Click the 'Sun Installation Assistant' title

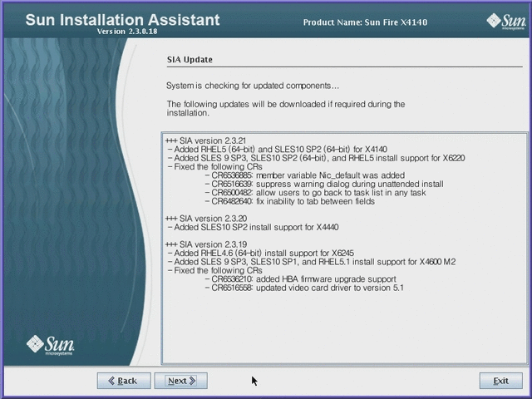pyautogui.click(x=122, y=20)
